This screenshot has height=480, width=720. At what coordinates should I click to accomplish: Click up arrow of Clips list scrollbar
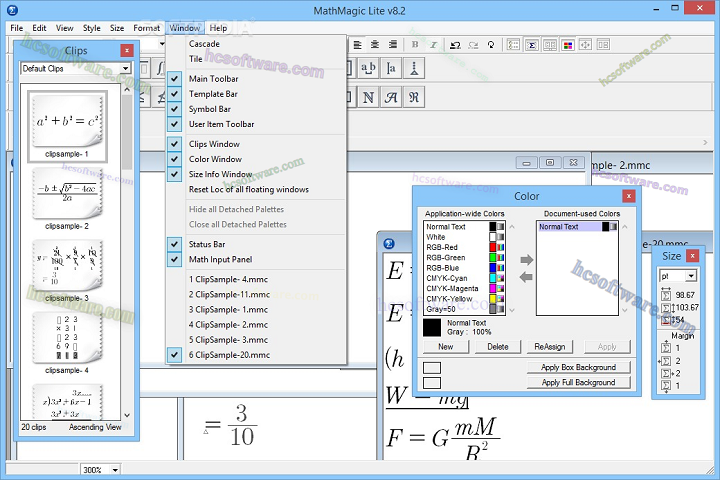[x=127, y=90]
